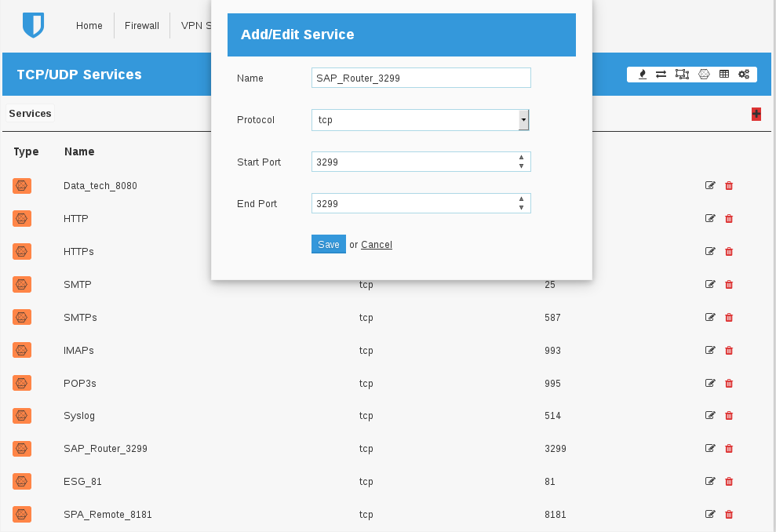
Task: Click the two-arrows exchange icon in toolbar
Action: pos(661,75)
